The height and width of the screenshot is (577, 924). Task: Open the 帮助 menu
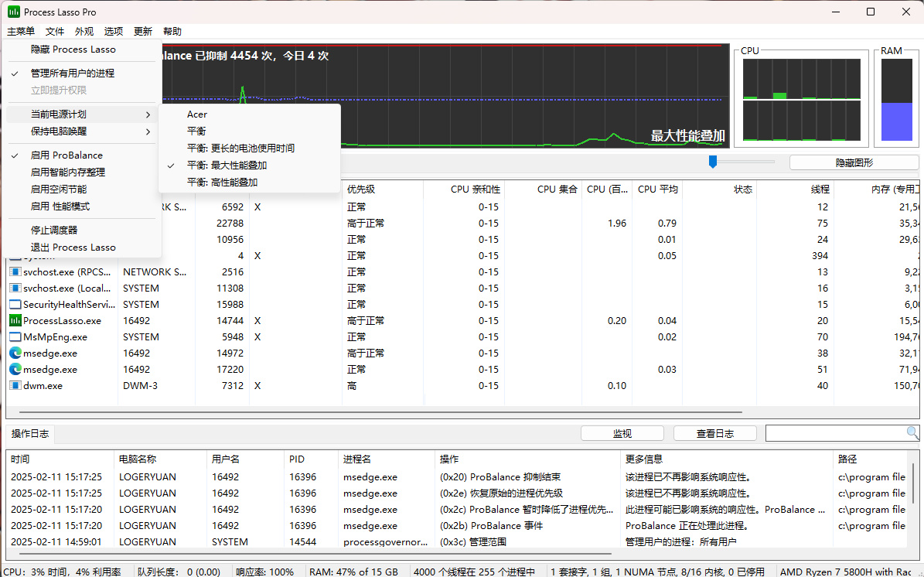tap(172, 31)
